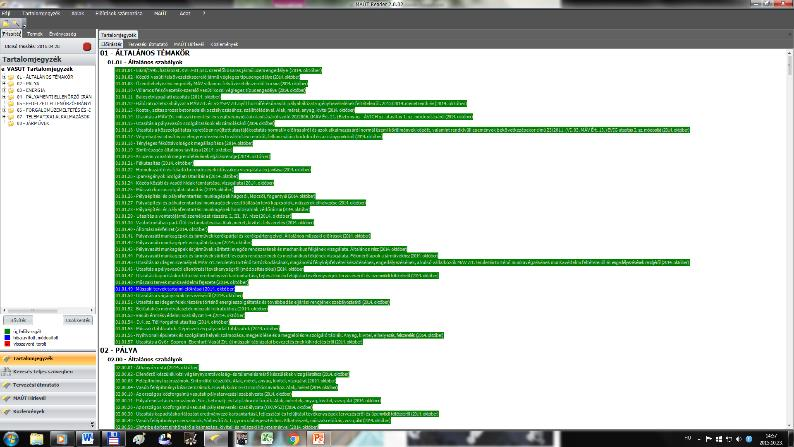
Task: Open the NAÚT menu
Action: click(x=160, y=13)
